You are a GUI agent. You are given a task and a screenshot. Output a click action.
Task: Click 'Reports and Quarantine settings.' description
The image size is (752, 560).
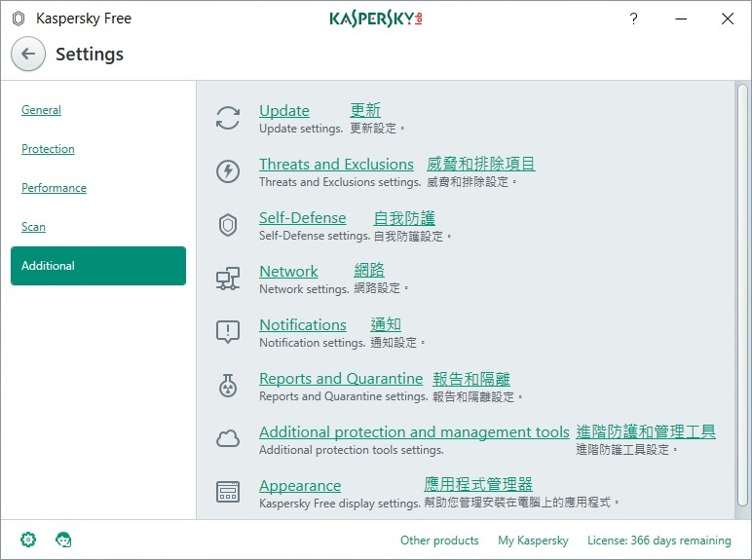tap(344, 396)
